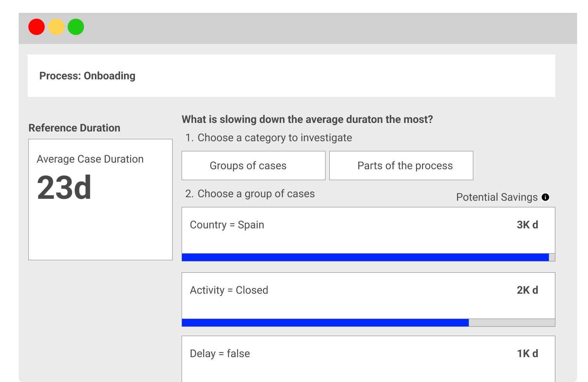This screenshot has width=588, height=382.
Task: Close the window with red button
Action: 37,27
